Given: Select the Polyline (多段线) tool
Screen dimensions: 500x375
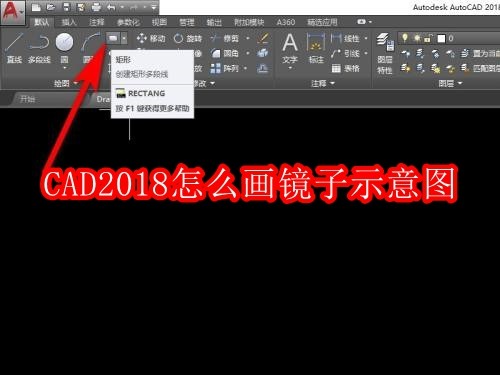Looking at the screenshot, I should 39,48.
